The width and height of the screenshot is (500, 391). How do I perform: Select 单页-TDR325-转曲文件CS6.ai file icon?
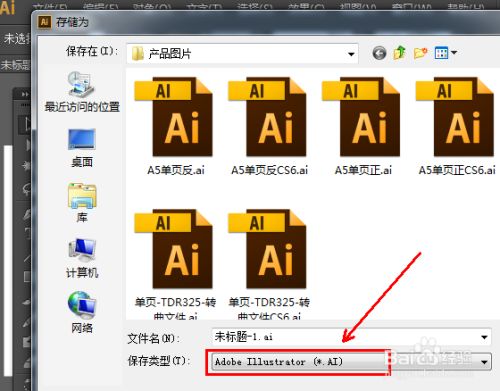(x=267, y=249)
